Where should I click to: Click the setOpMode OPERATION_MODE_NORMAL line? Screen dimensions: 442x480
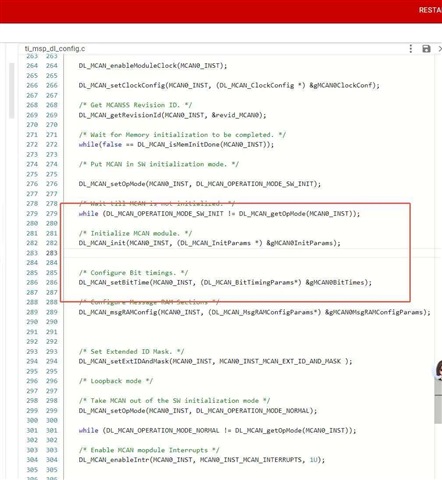tap(198, 411)
